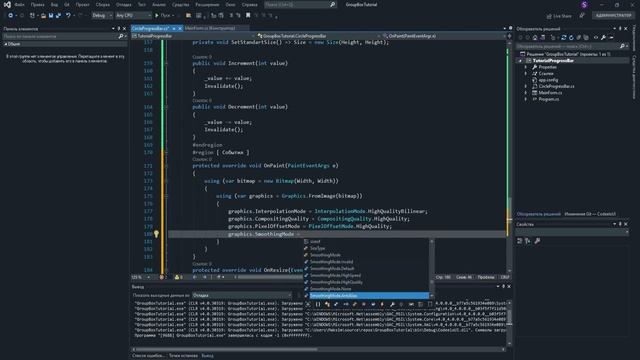The width and height of the screenshot is (640, 360).
Task: Toggle auto-hide pin on the Solution Explorer panel
Action: pos(620,29)
